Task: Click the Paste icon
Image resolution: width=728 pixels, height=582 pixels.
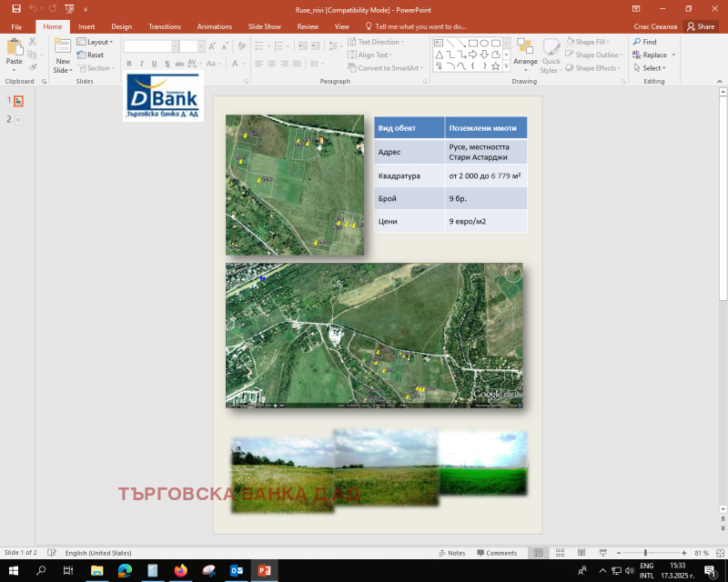Action: 14,47
